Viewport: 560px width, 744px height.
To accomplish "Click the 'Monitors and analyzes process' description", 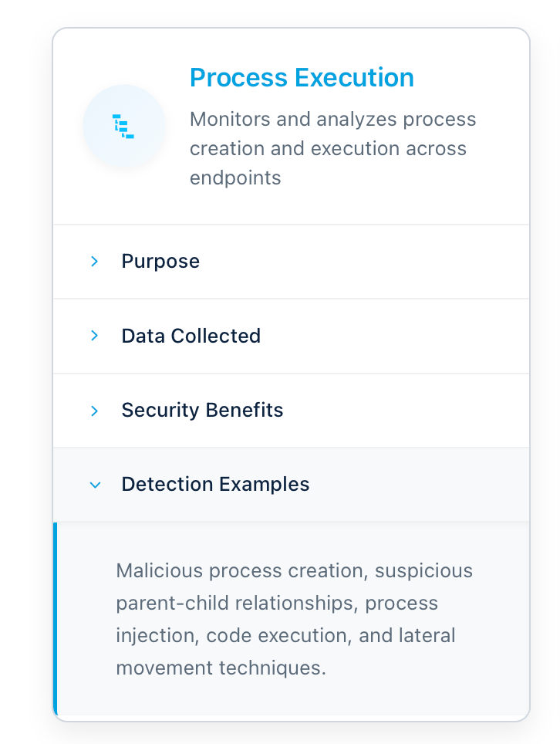I will pyautogui.click(x=332, y=120).
